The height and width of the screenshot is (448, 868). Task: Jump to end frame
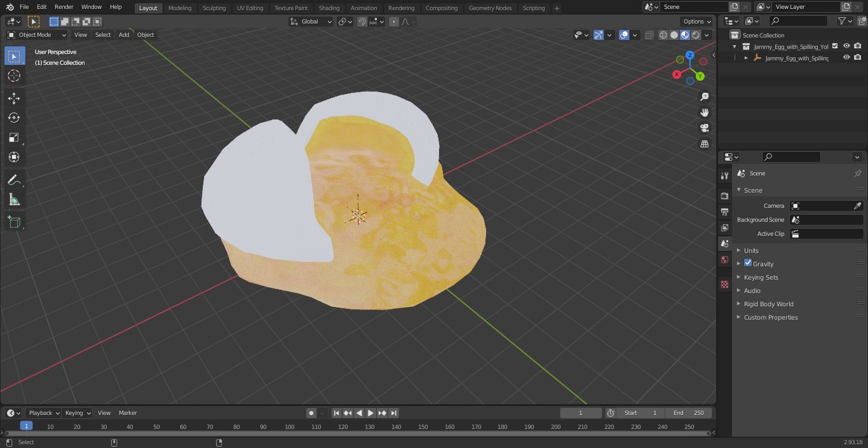click(394, 413)
